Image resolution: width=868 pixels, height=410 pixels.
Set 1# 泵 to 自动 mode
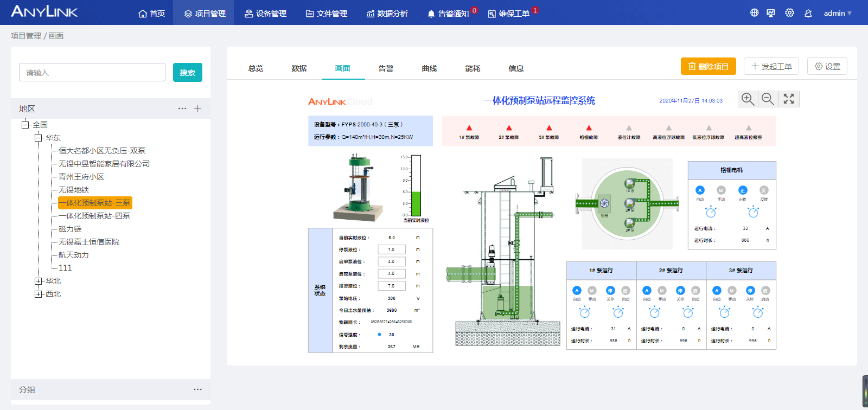pos(577,291)
